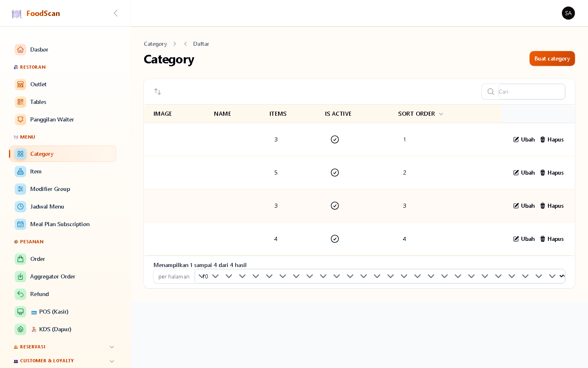
Task: Navigate to Meal Plan Subscription
Action: click(x=63, y=224)
